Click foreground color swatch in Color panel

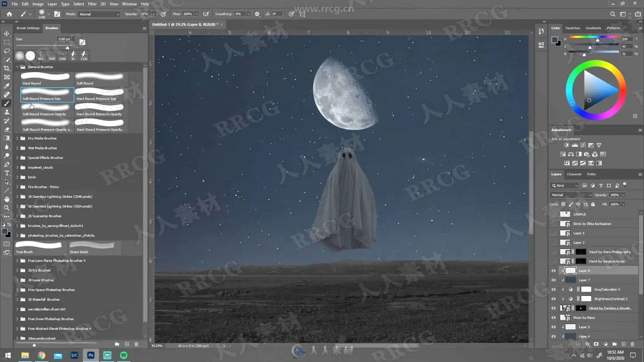point(554,40)
